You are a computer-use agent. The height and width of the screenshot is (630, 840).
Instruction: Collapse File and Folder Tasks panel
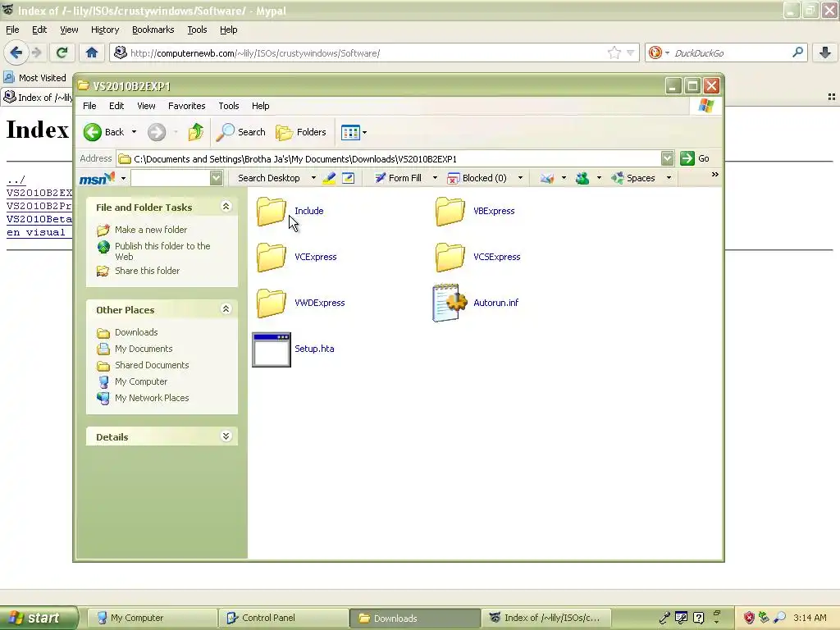(226, 207)
